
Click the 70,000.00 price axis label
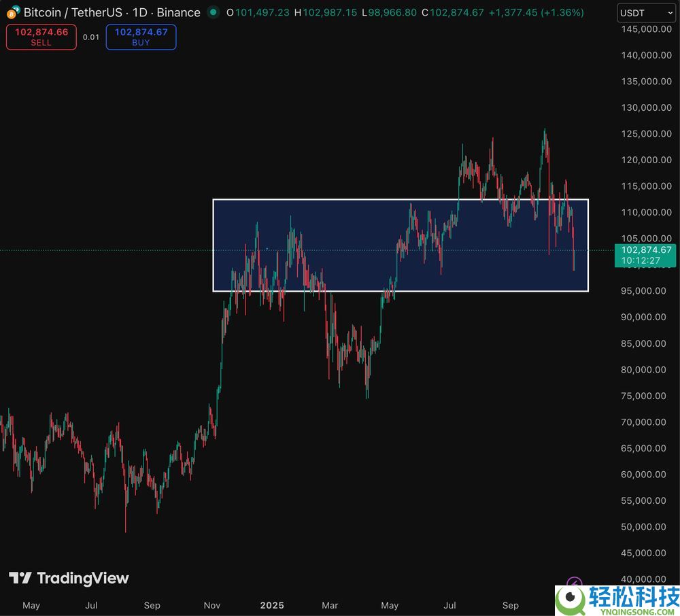coord(643,422)
